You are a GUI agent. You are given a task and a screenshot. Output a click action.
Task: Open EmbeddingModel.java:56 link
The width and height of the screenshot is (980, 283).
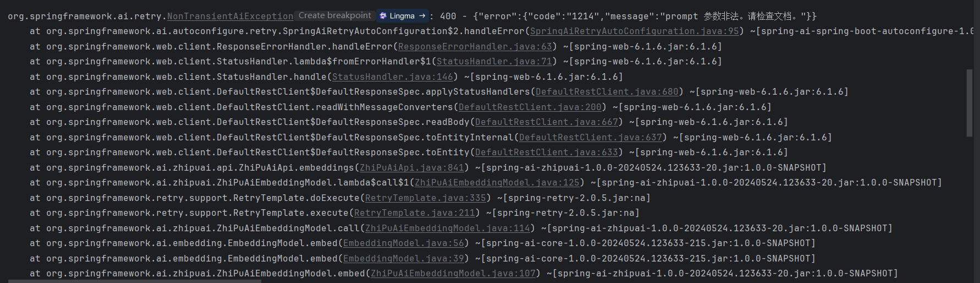coord(404,243)
